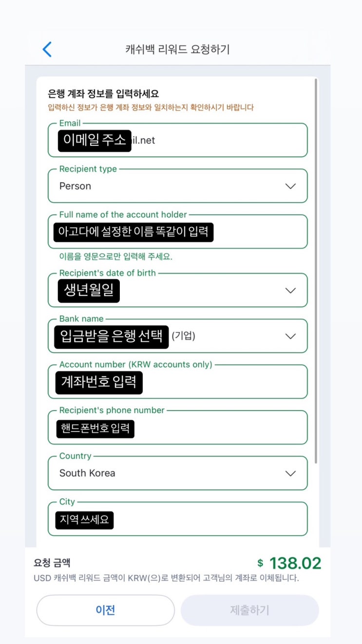Screen dimensions: 362x644
Task: Tap the blue back arrow icon
Action: [47, 49]
